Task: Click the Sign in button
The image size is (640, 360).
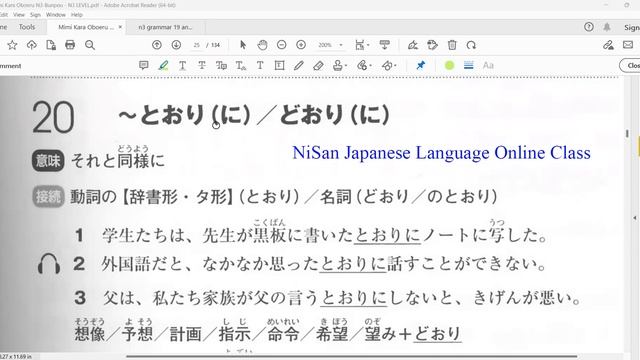Action: click(631, 27)
